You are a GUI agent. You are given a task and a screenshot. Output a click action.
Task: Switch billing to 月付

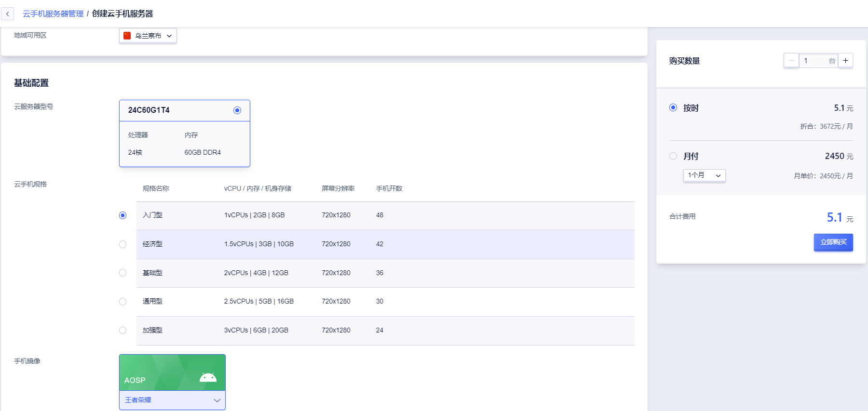point(673,156)
